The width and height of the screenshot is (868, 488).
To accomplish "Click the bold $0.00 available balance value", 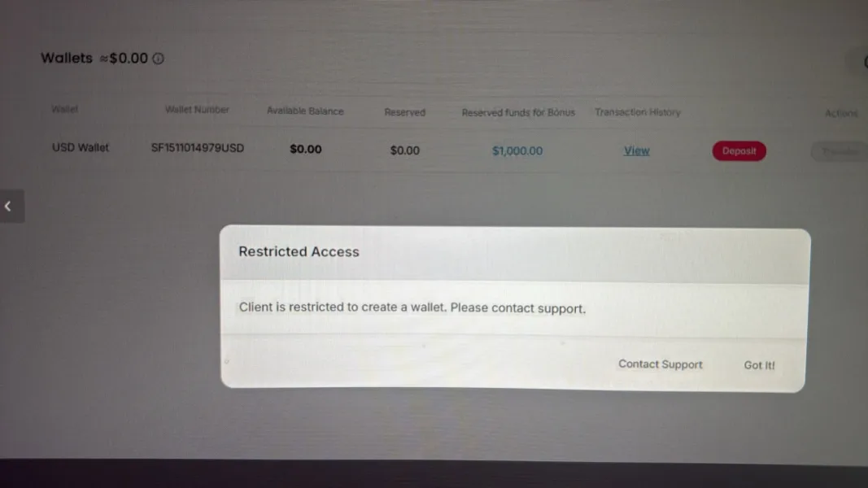I will [306, 150].
